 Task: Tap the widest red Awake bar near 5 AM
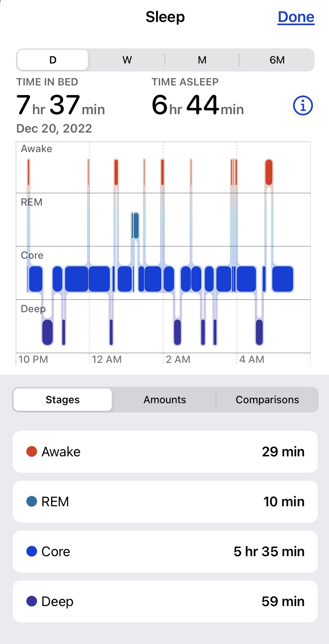(x=269, y=172)
